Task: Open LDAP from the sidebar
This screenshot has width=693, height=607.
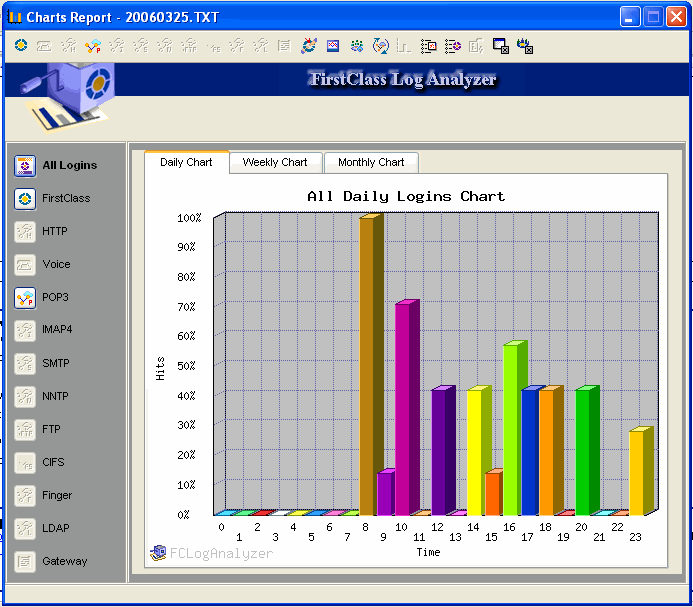Action: pyautogui.click(x=25, y=528)
